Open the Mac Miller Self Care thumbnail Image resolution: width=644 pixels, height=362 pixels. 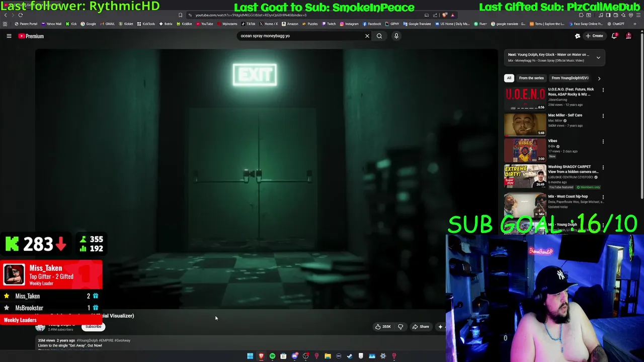click(525, 125)
